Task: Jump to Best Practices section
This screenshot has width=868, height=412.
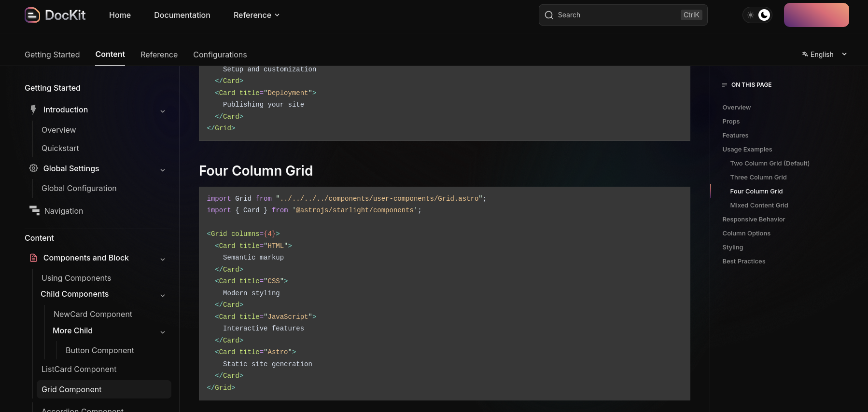Action: (x=743, y=261)
